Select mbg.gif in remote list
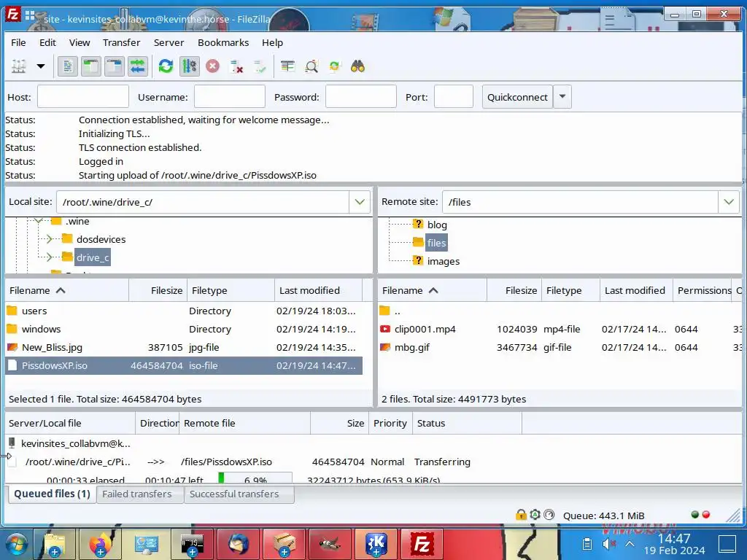Image resolution: width=747 pixels, height=560 pixels. (x=560, y=347)
